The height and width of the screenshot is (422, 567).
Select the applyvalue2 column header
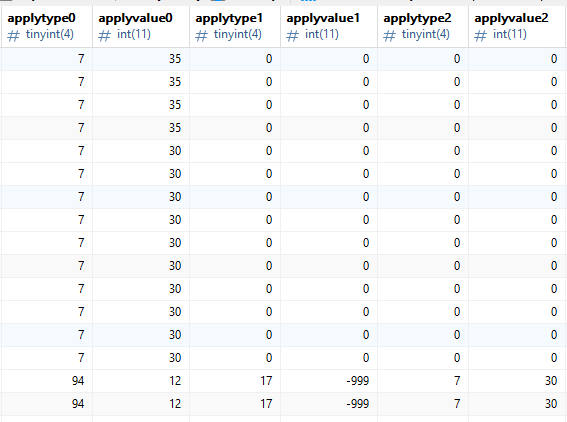click(x=517, y=26)
